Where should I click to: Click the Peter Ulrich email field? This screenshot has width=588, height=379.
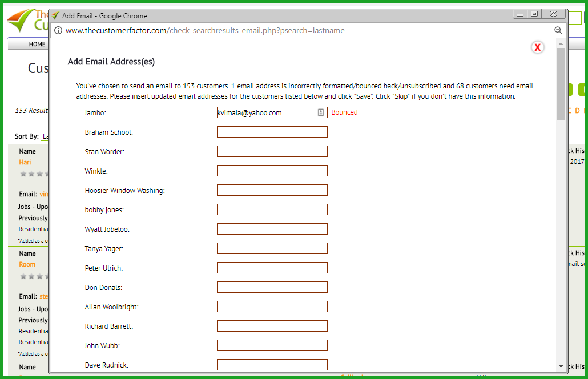[272, 268]
